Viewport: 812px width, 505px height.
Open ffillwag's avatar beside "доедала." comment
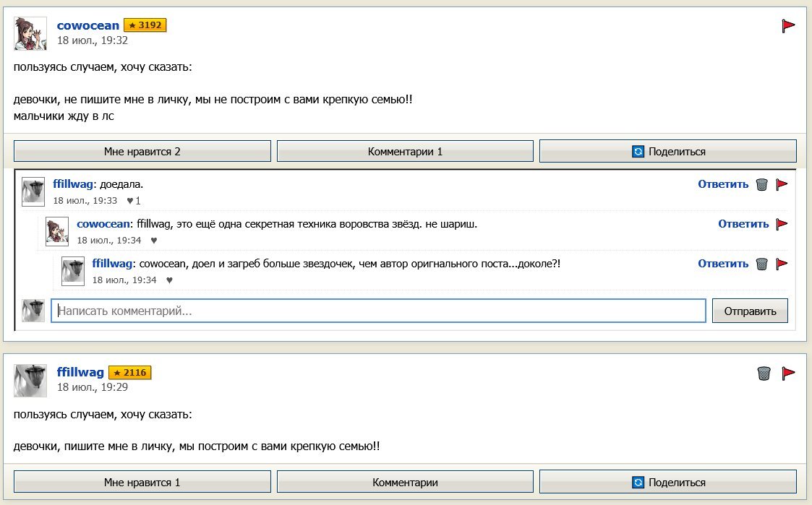tap(33, 192)
